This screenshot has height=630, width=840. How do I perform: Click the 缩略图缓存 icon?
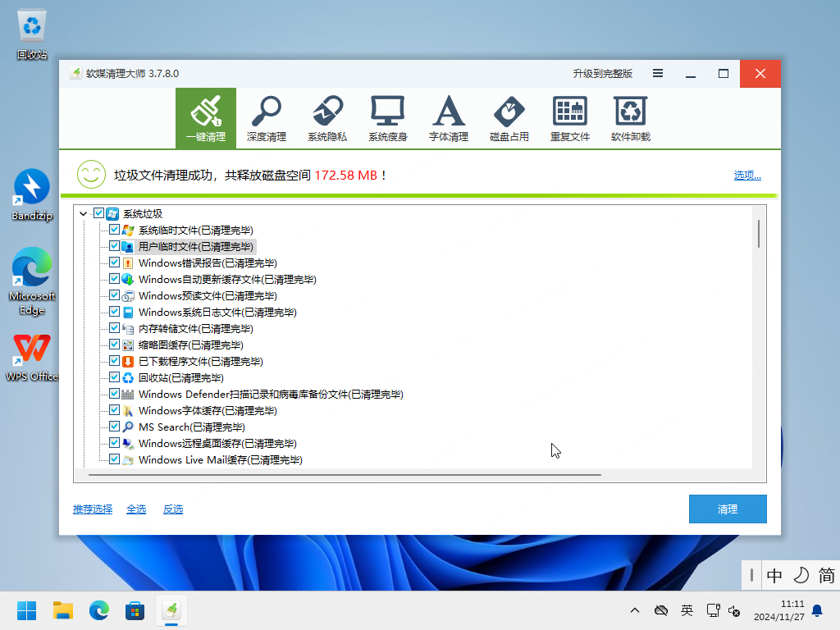click(127, 345)
